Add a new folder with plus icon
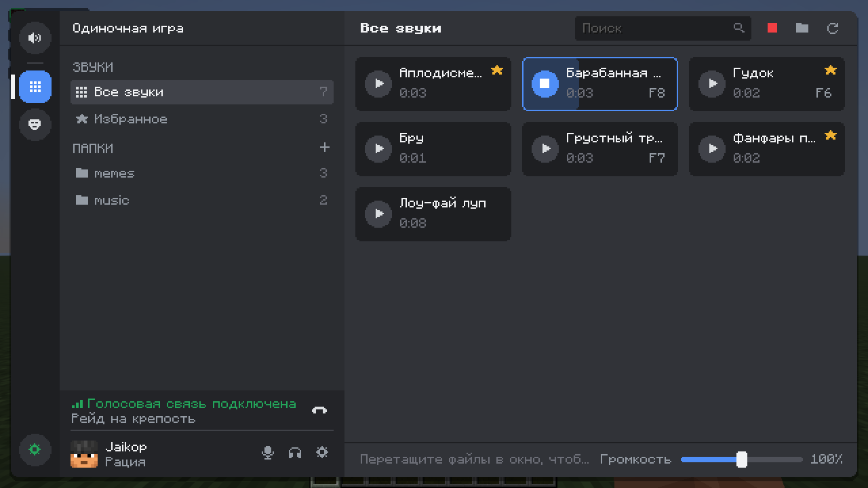 (x=324, y=147)
